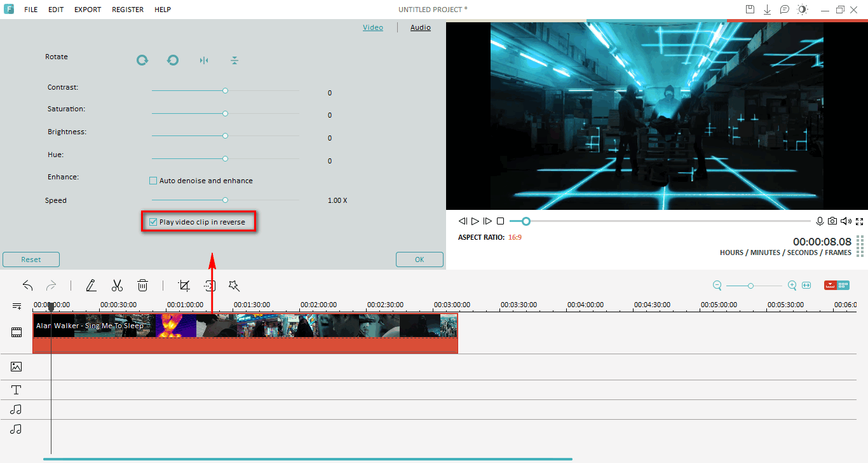Delete clip with trash icon
Screen dimensions: 868x463
point(143,286)
